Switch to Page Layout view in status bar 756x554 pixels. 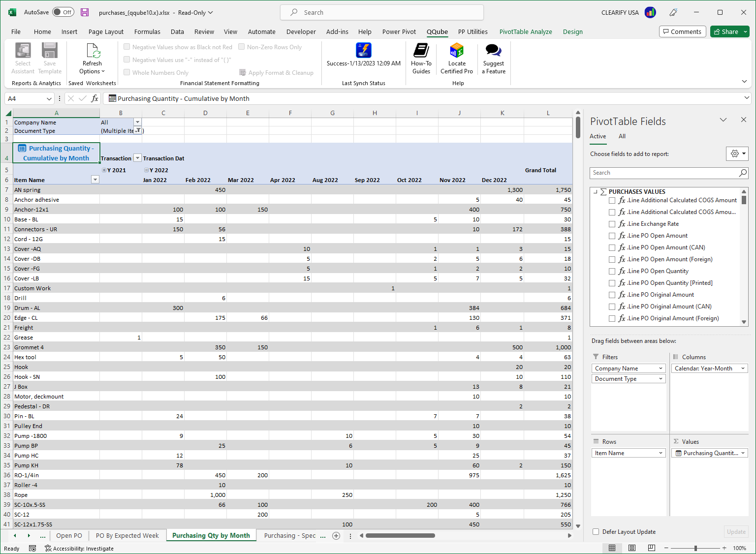(632, 548)
